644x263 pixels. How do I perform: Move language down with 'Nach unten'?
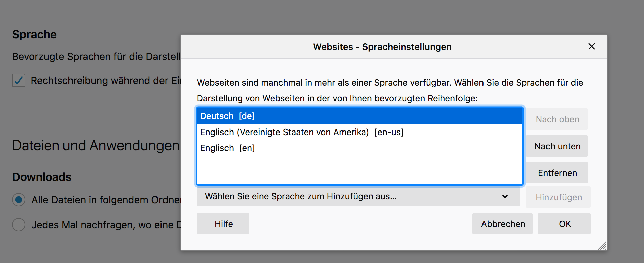557,146
